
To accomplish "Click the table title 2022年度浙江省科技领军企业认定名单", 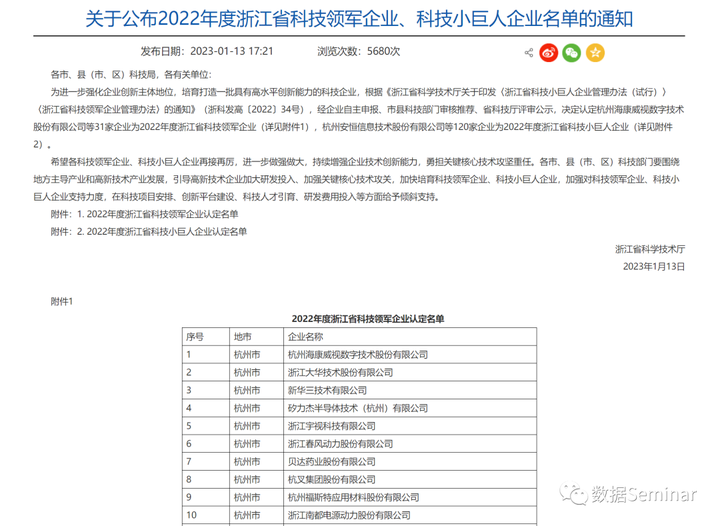I will pyautogui.click(x=368, y=319).
